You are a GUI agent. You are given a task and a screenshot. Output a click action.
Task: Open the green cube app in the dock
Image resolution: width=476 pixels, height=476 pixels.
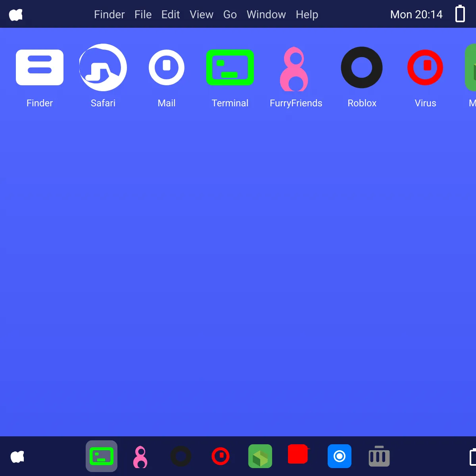pyautogui.click(x=260, y=456)
